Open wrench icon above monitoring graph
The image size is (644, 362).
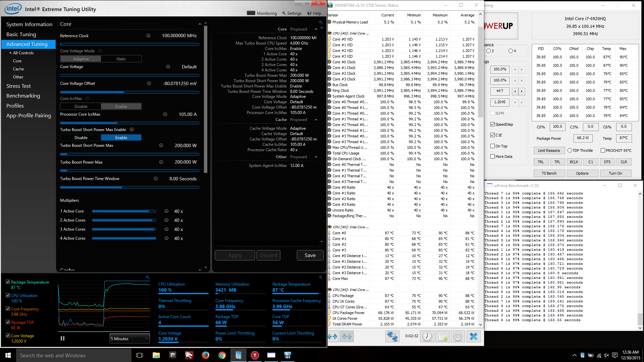[x=147, y=277]
